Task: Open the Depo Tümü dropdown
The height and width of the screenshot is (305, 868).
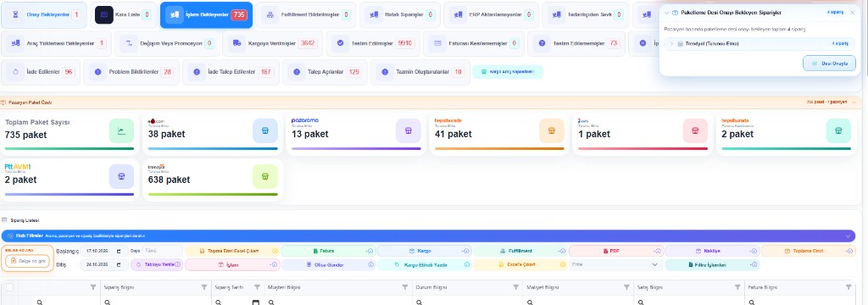Action: 163,251
